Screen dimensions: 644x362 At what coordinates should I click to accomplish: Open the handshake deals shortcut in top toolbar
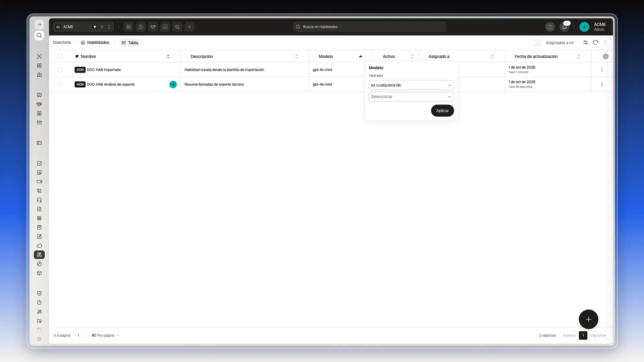click(153, 27)
